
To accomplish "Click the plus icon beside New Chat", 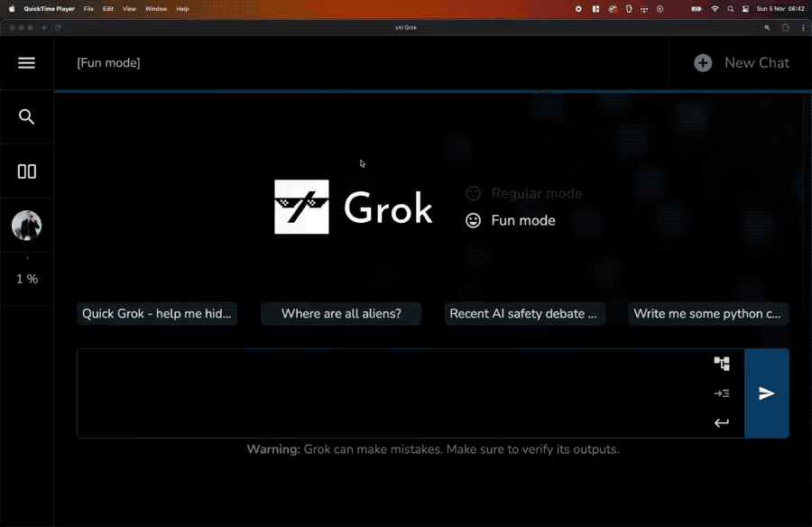I will click(x=703, y=63).
